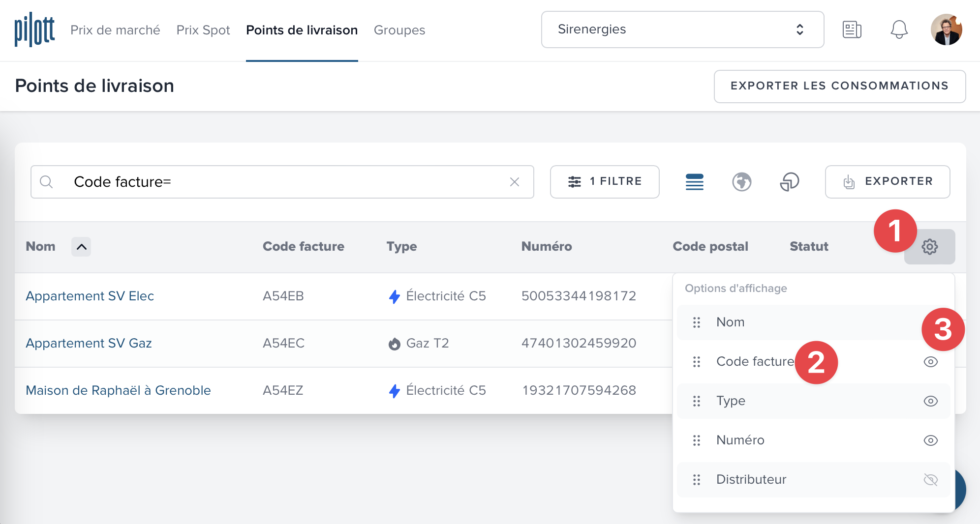980x524 pixels.
Task: Switch to map globe view
Action: click(741, 182)
